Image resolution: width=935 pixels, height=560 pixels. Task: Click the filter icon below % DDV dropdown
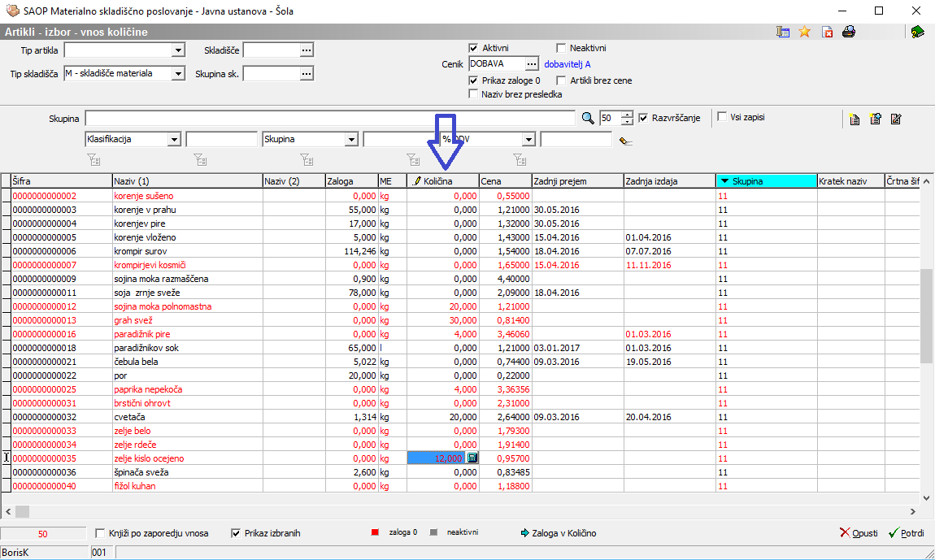pyautogui.click(x=520, y=159)
